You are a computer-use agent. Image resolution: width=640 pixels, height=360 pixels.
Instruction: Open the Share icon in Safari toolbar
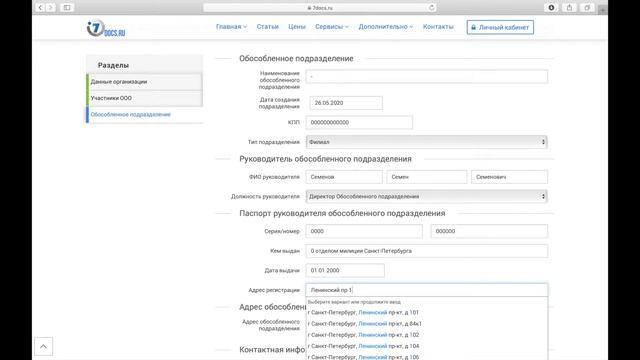569,7
